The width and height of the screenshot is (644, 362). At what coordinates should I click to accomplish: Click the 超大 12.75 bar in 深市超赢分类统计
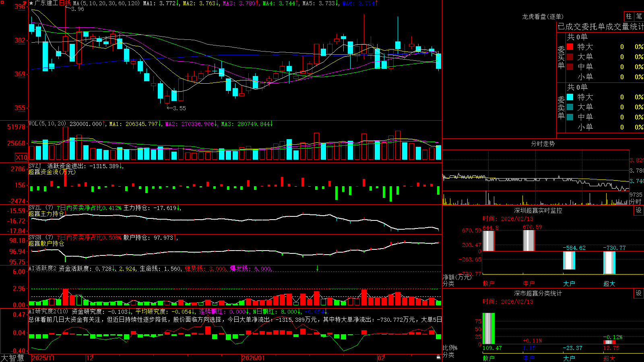(609, 342)
